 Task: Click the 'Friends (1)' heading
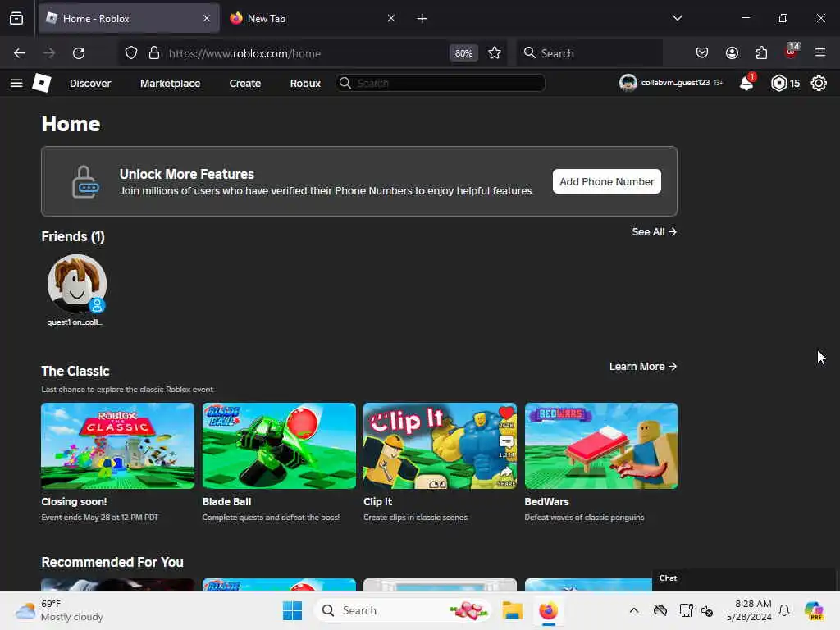(x=73, y=237)
